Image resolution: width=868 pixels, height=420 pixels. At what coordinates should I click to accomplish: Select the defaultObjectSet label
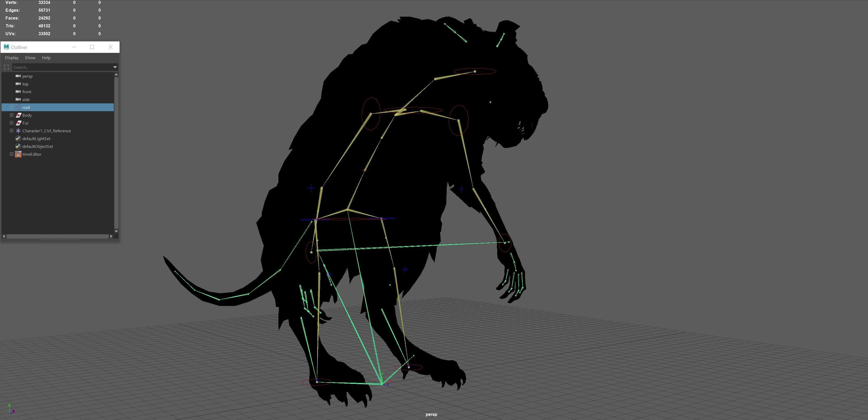coord(38,146)
